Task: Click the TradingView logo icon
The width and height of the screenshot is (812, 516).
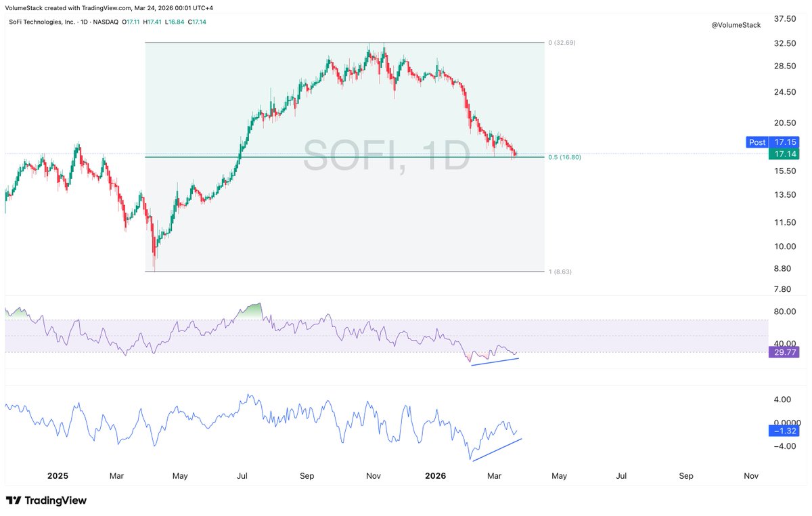Action: 13,500
